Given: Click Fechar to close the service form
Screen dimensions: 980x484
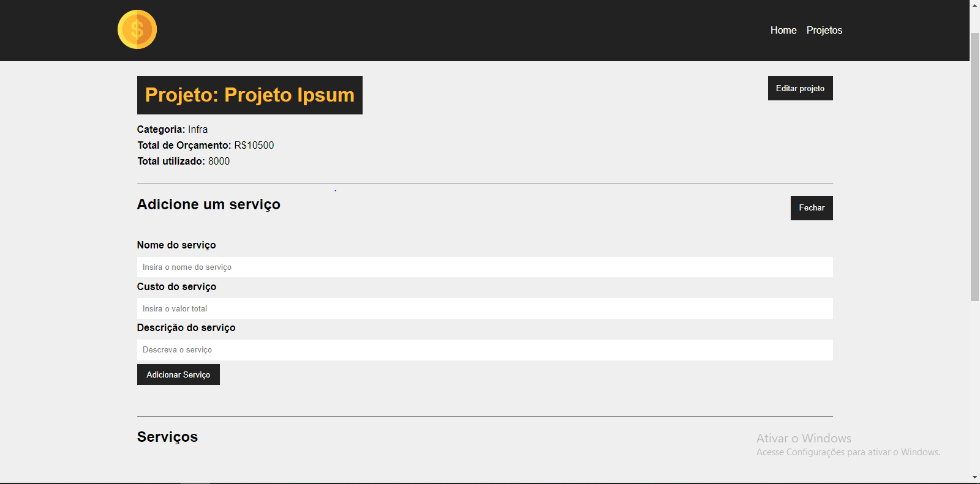Looking at the screenshot, I should tap(811, 207).
